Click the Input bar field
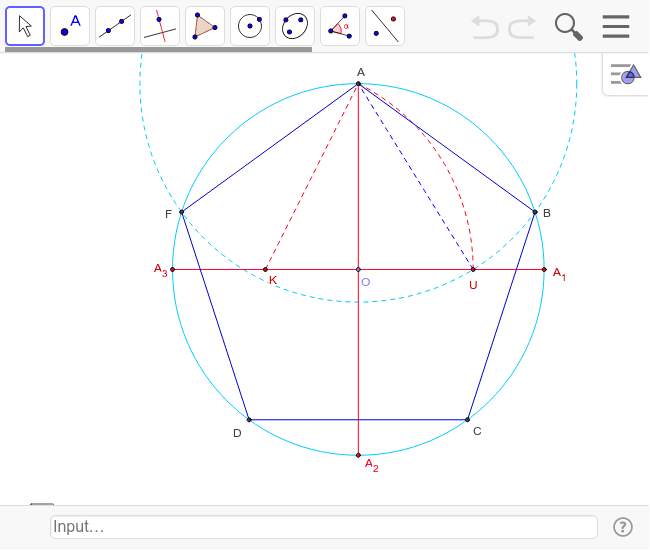The width and height of the screenshot is (650, 550). tap(324, 527)
